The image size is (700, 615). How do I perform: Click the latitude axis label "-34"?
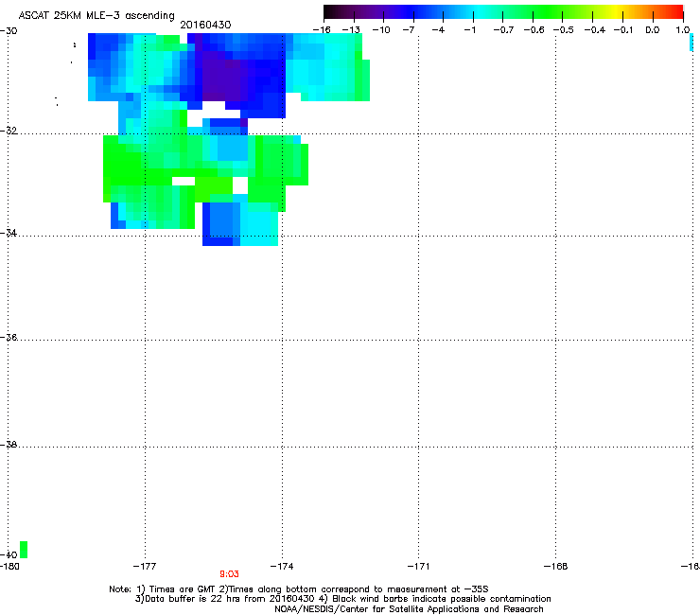coord(9,233)
